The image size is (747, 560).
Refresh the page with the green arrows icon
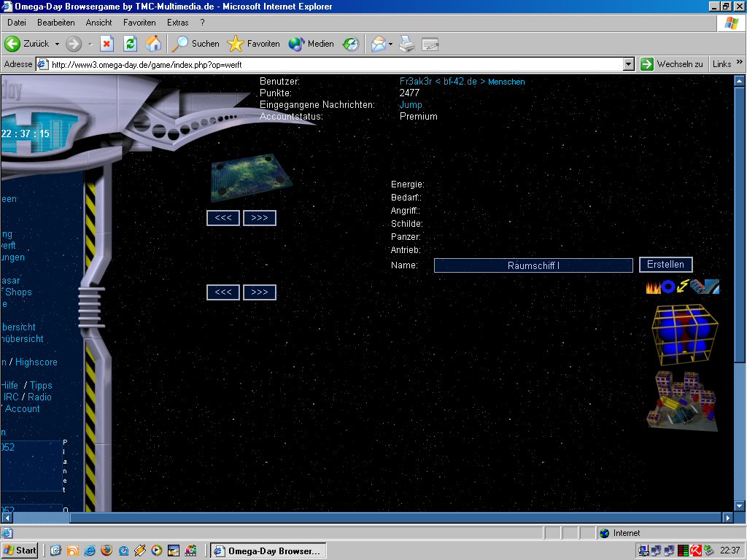130,44
